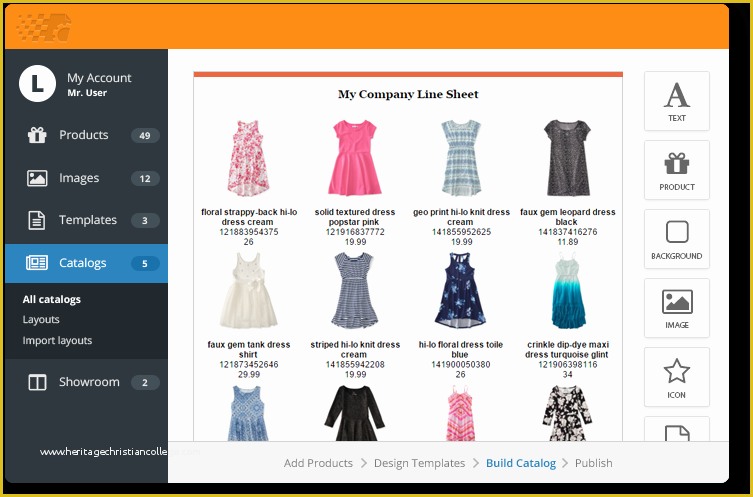Click the Products count badge 49

click(145, 135)
